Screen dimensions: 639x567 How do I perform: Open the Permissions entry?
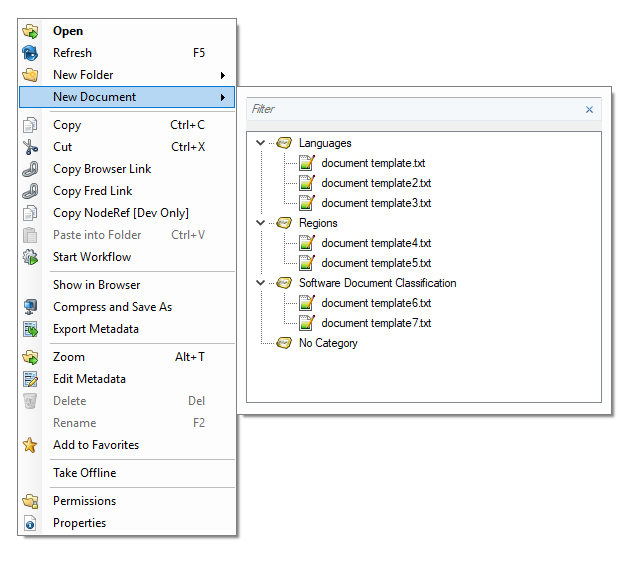click(x=127, y=501)
